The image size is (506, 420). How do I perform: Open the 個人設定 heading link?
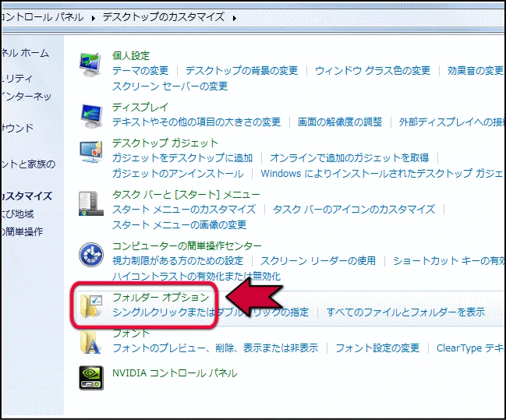(x=131, y=55)
